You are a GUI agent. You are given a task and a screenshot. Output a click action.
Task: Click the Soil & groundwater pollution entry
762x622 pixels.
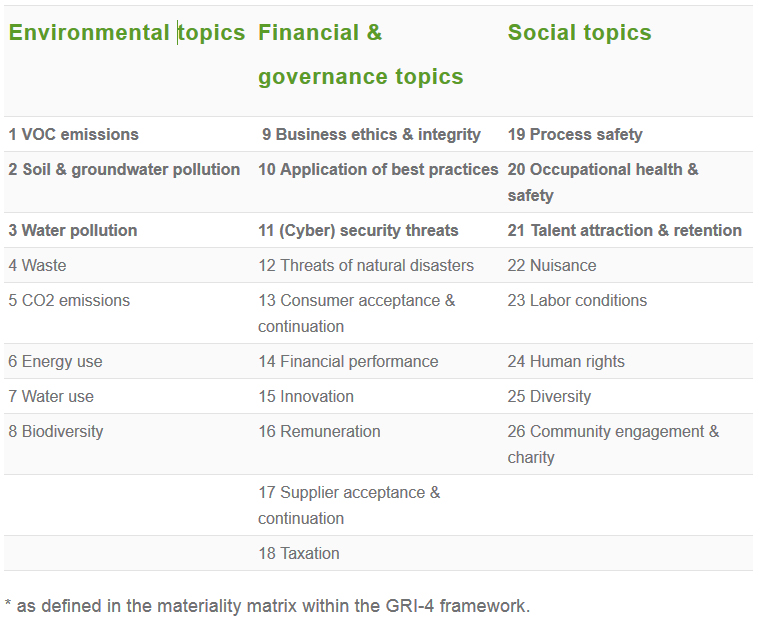click(124, 169)
